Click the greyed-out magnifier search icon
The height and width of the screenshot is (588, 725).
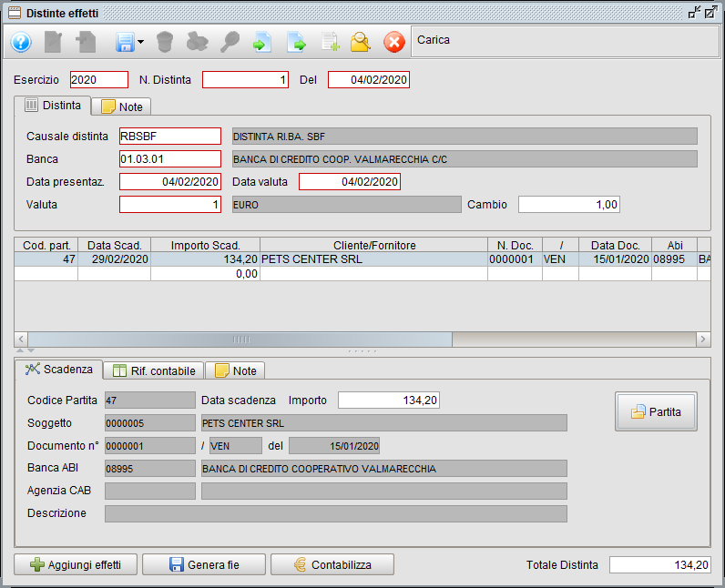point(230,43)
